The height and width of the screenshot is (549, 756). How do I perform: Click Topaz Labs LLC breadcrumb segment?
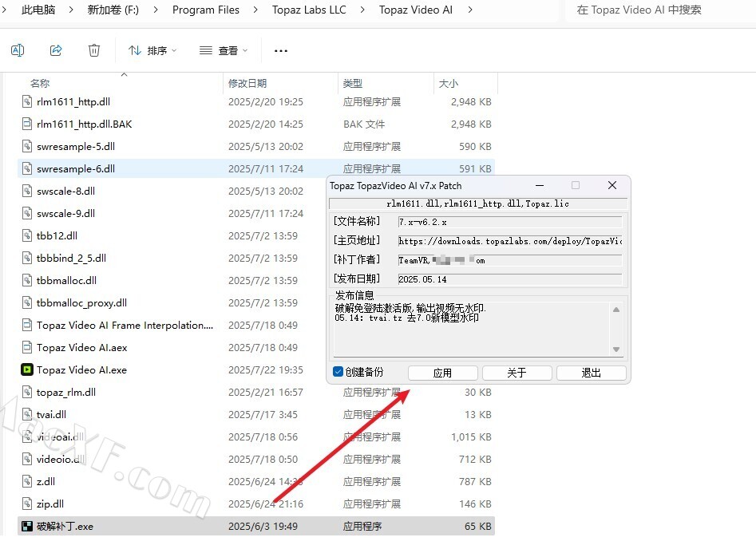[x=309, y=10]
